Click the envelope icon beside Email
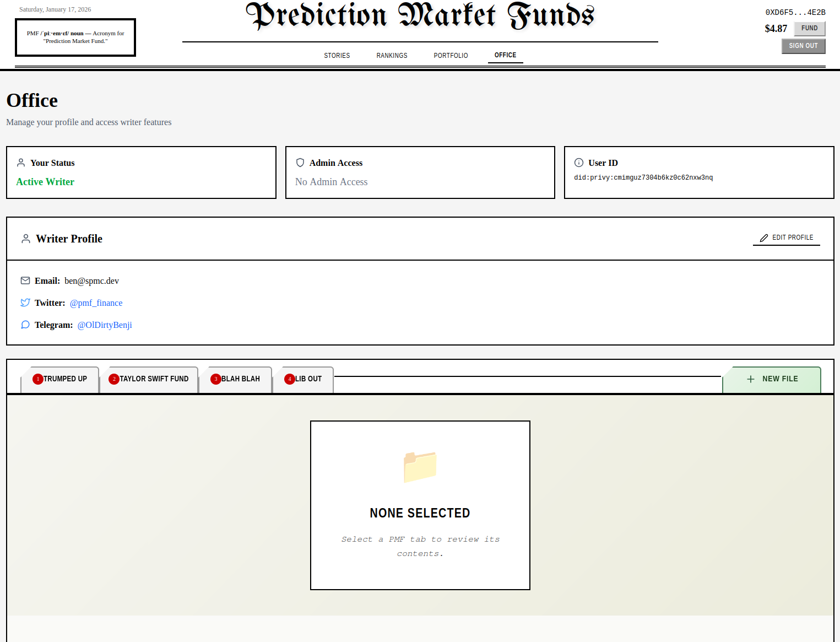 pos(25,280)
